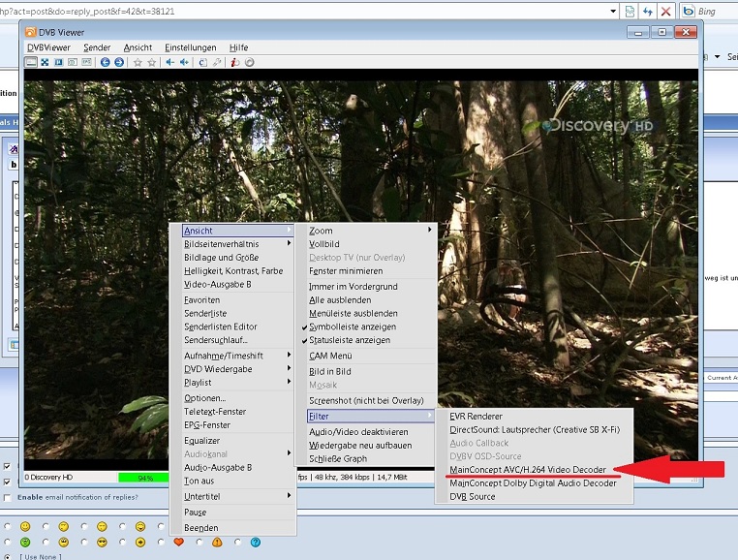Click Pause in context menu
The height and width of the screenshot is (560, 738).
[x=196, y=513]
